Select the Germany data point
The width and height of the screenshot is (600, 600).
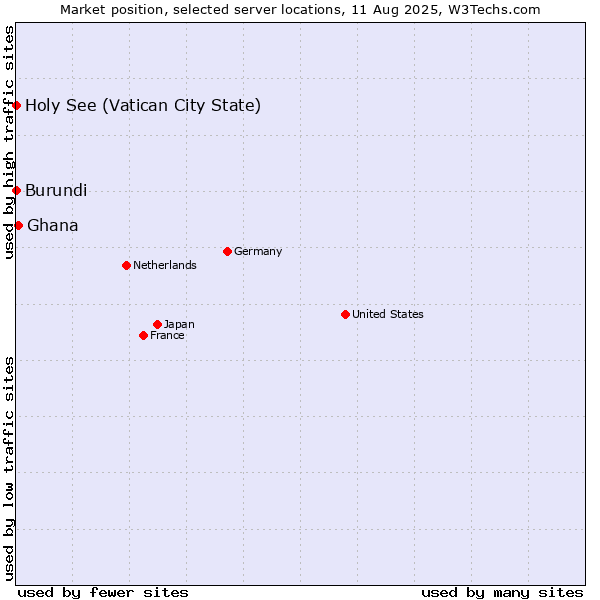[227, 252]
